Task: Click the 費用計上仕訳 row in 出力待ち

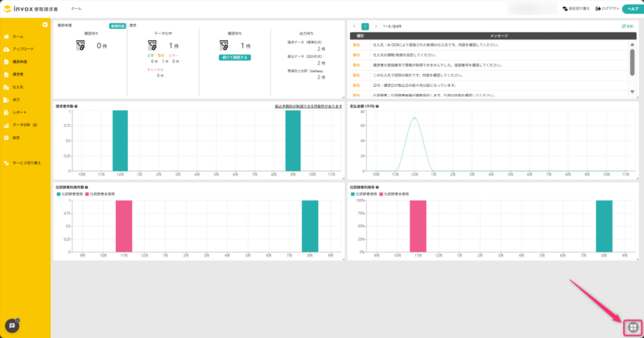Action: click(x=307, y=74)
